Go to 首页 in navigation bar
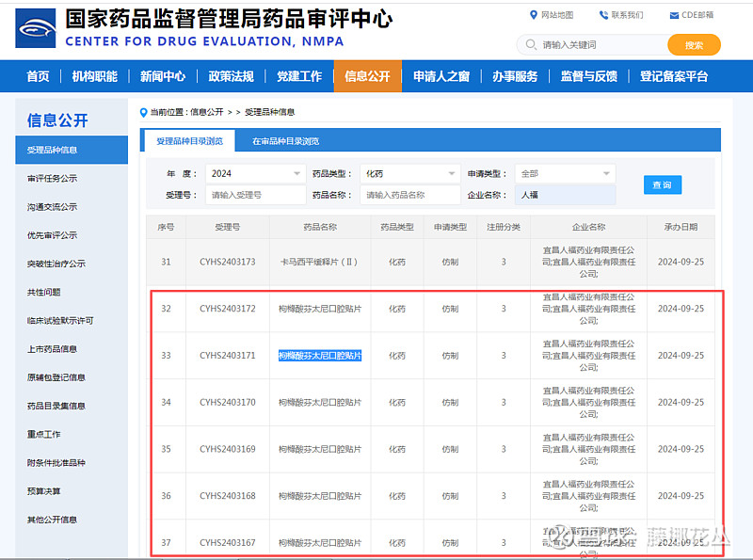 click(x=38, y=77)
